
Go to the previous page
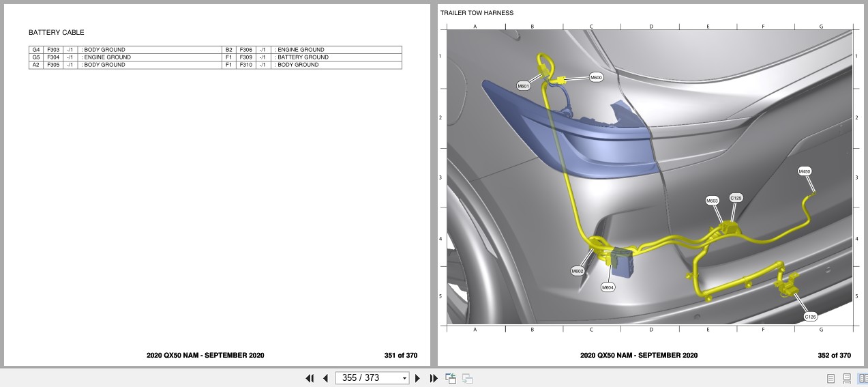tap(325, 378)
